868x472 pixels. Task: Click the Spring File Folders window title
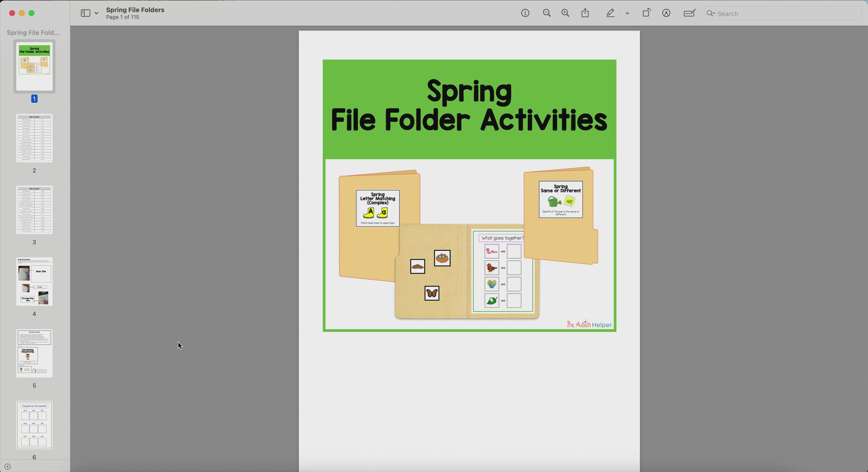point(135,10)
